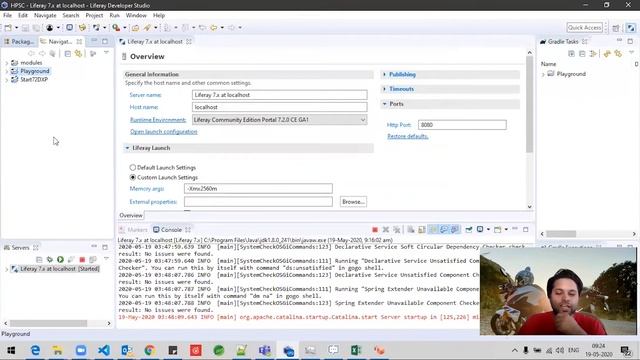This screenshot has height=360, width=640.
Task: Click into the Host name field
Action: (x=280, y=107)
